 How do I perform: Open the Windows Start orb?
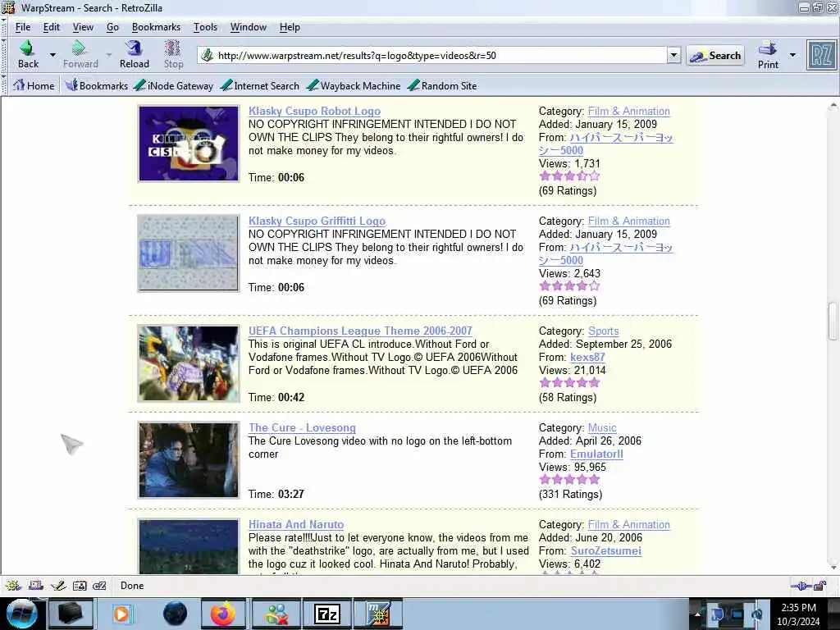pos(22,614)
